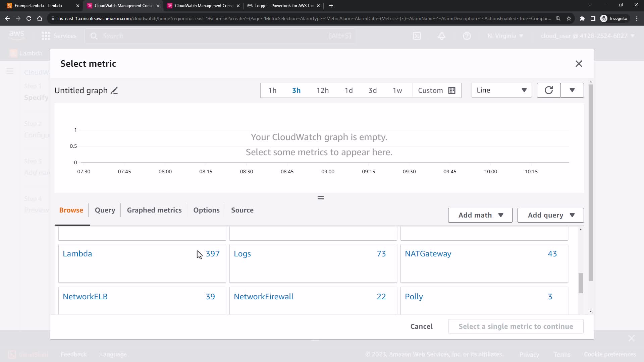Click the browser home icon
The width and height of the screenshot is (644, 362).
[x=40, y=18]
